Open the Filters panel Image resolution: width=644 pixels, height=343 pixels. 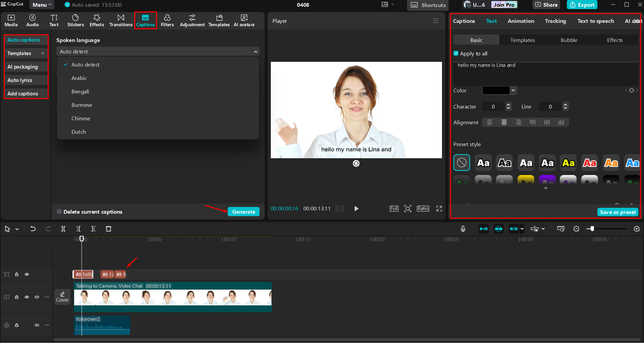(x=167, y=20)
